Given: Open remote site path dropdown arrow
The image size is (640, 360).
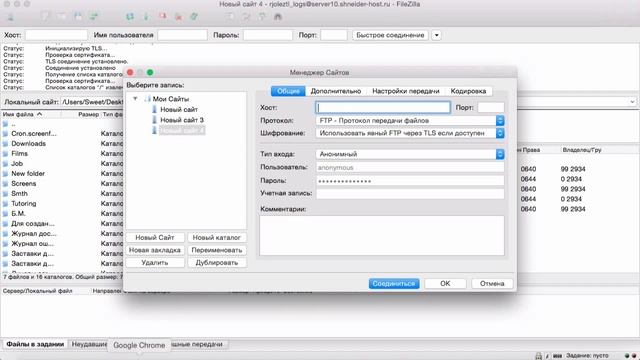Looking at the screenshot, I should click(x=632, y=102).
